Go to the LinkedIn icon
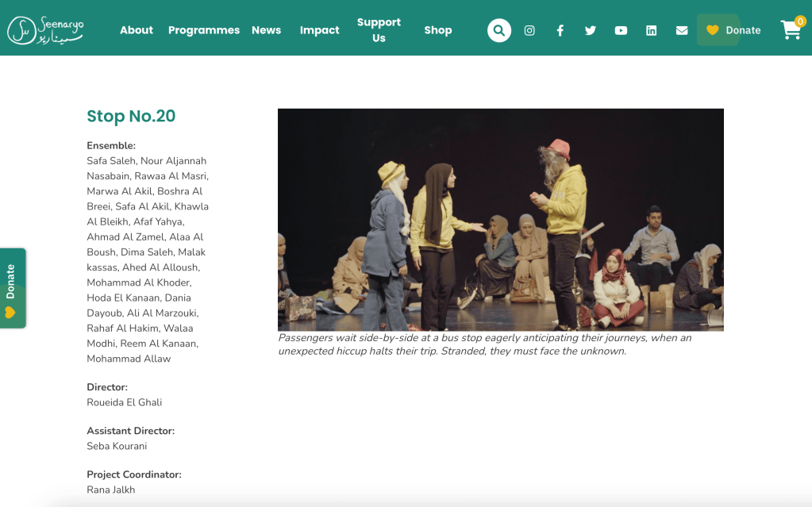Image resolution: width=812 pixels, height=507 pixels. (651, 30)
